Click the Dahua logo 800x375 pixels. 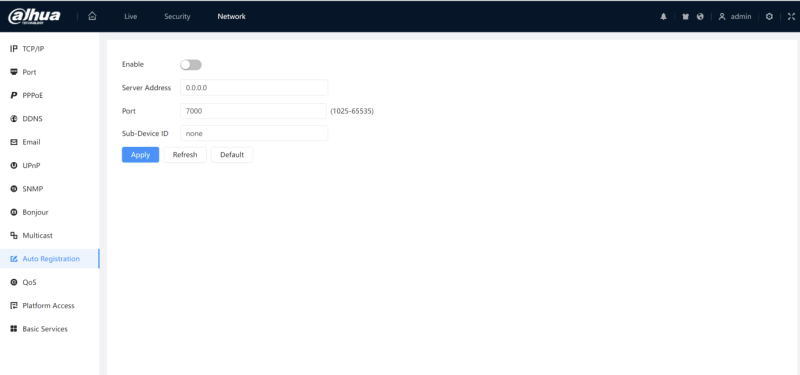pyautogui.click(x=34, y=16)
